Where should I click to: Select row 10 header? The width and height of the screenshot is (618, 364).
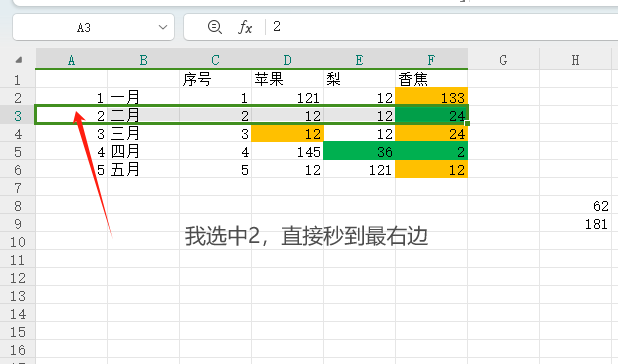tap(18, 242)
